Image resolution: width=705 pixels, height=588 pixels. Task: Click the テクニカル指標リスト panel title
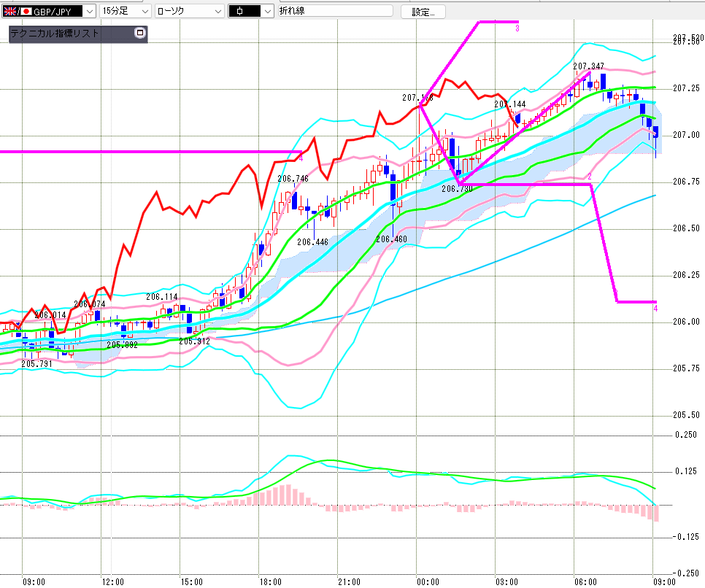tap(55, 34)
